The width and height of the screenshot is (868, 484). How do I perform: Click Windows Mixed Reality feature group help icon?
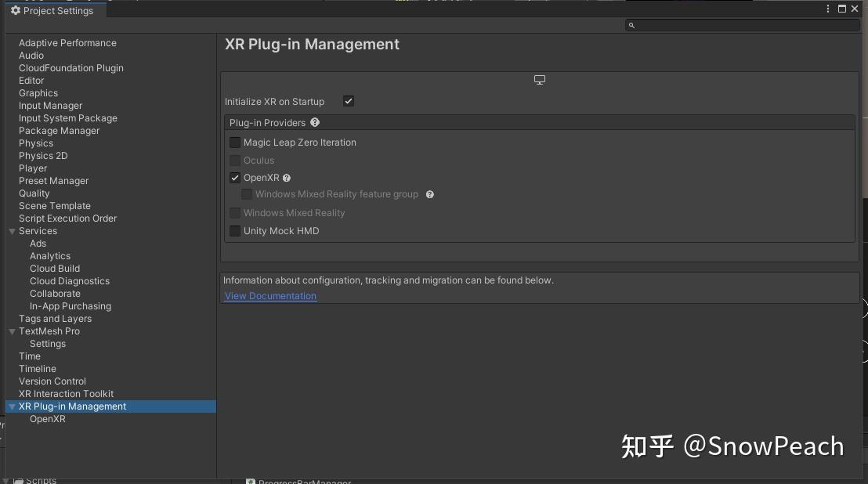pyautogui.click(x=429, y=194)
